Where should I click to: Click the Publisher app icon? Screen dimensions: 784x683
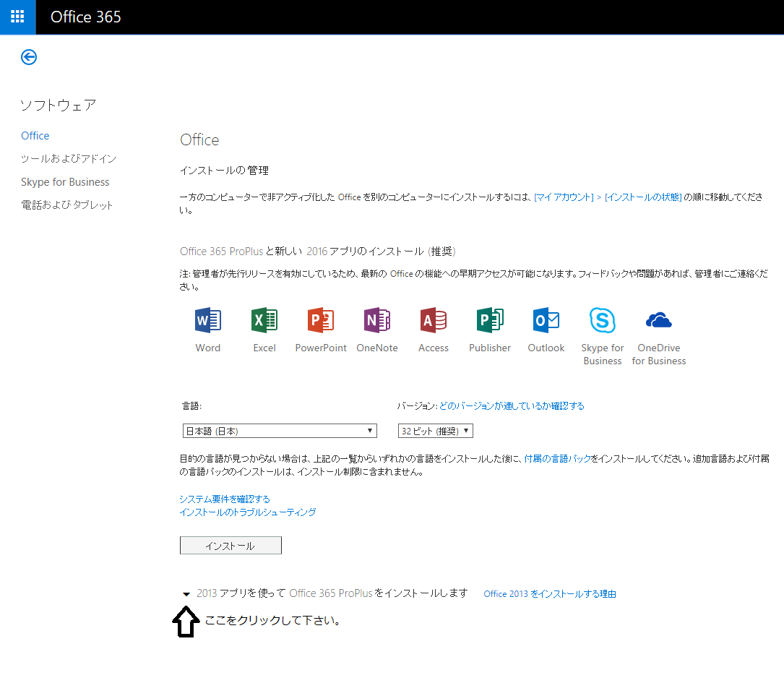click(x=490, y=320)
